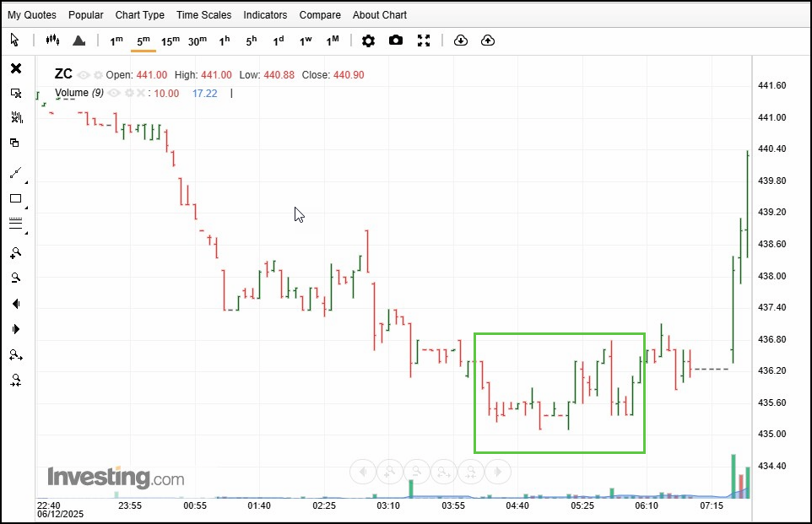
Task: Stretch chart using sidebar magnifier-with-outward-arrows icon
Action: pos(16,355)
